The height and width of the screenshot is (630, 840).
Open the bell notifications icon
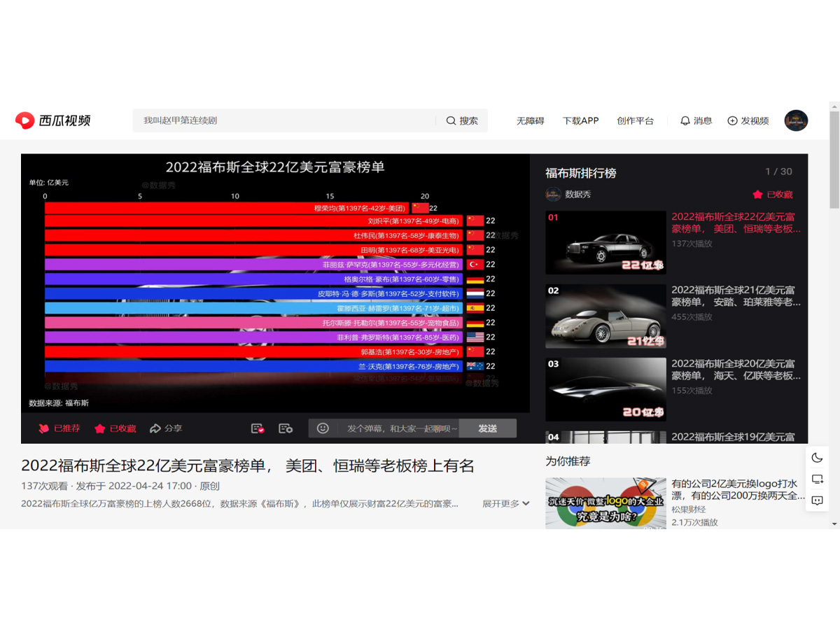685,120
